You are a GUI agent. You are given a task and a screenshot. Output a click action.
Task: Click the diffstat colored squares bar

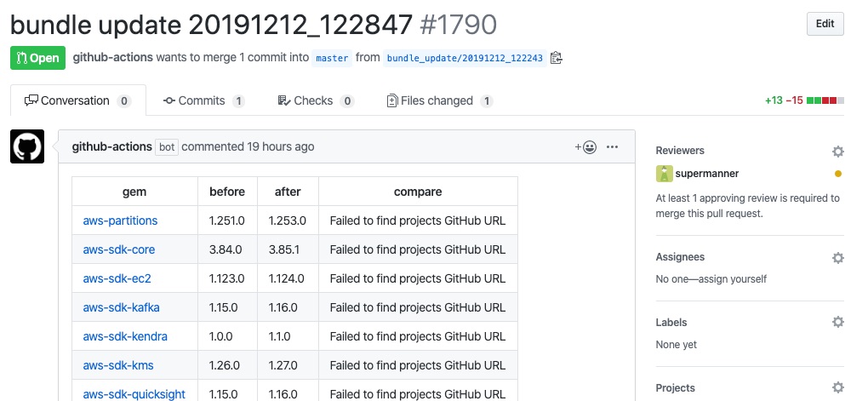coord(825,100)
